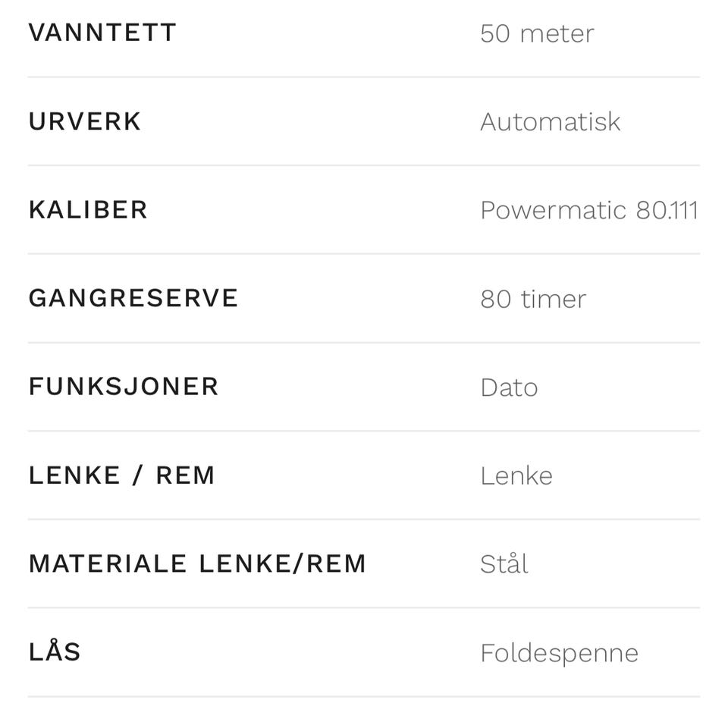Click the MATERIALE LENKE/REM label
This screenshot has width=728, height=703.
(197, 563)
